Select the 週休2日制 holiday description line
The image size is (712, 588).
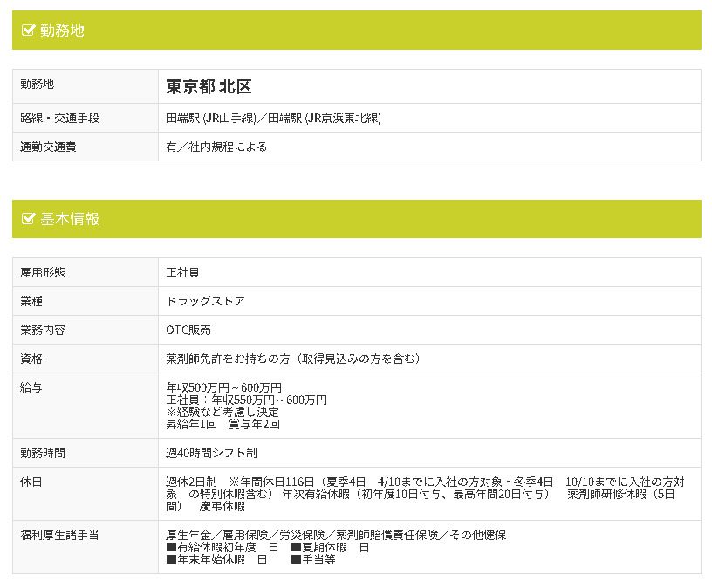tap(425, 482)
